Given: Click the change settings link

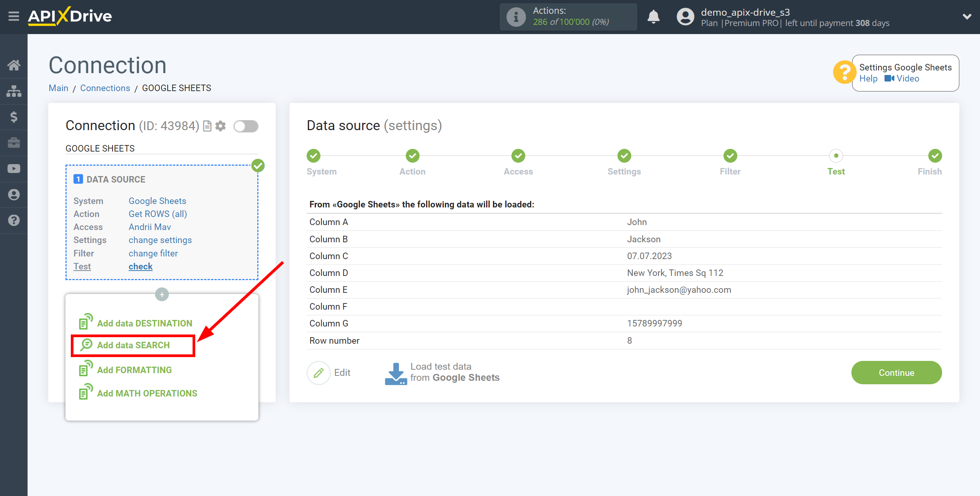Looking at the screenshot, I should click(160, 240).
